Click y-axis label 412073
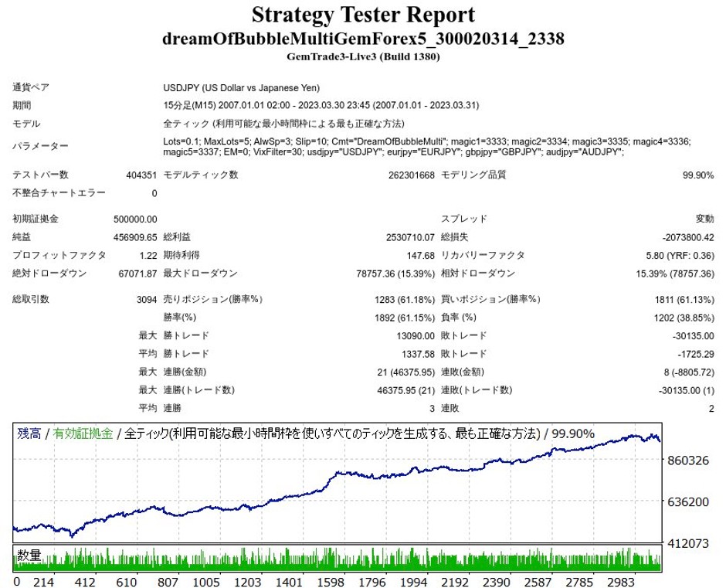 (x=688, y=543)
